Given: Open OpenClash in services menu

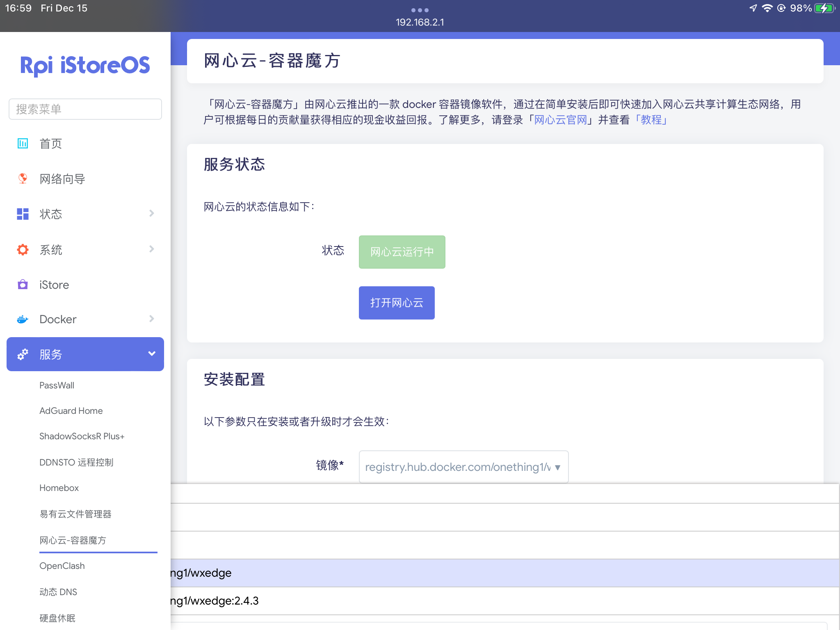Looking at the screenshot, I should point(62,566).
